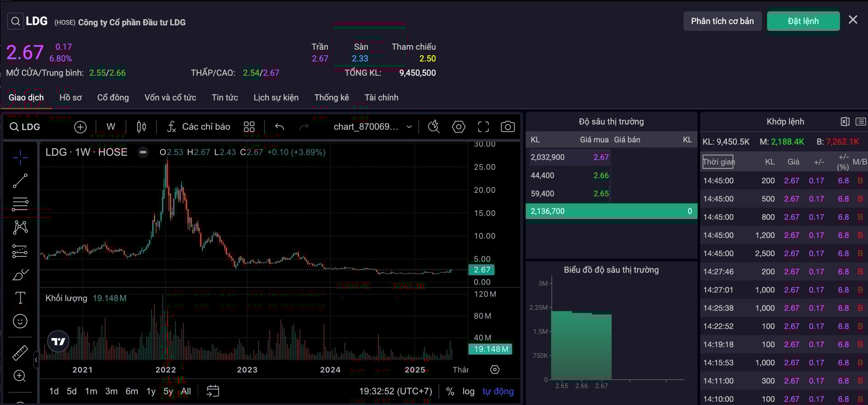Screen dimensions: 868x405
Task: Change the candlestick chart style
Action: coord(142,127)
